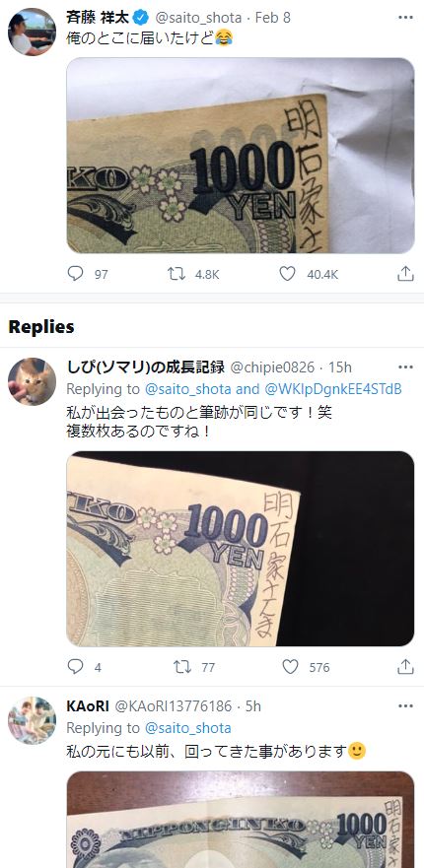Like the tweet with 40.4K likes
The image size is (424, 868).
(287, 274)
